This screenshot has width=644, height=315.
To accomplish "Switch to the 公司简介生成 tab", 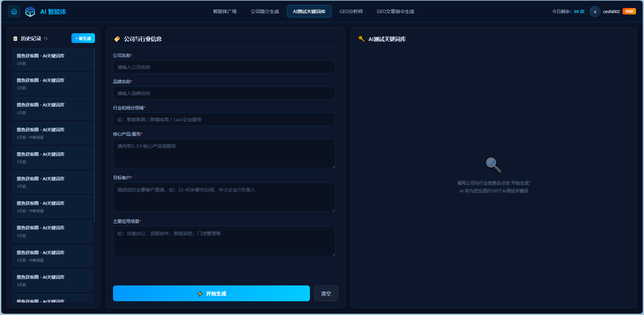I will tap(265, 11).
